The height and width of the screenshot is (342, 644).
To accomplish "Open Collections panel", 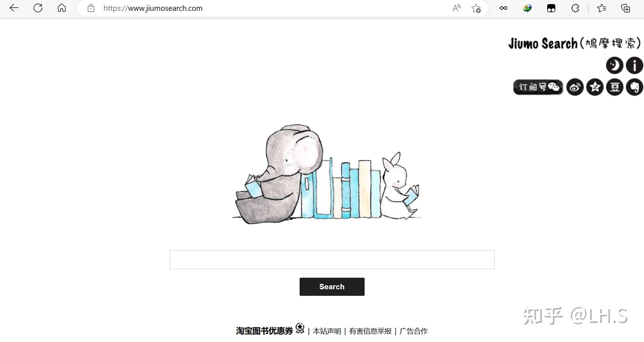I will tap(626, 8).
